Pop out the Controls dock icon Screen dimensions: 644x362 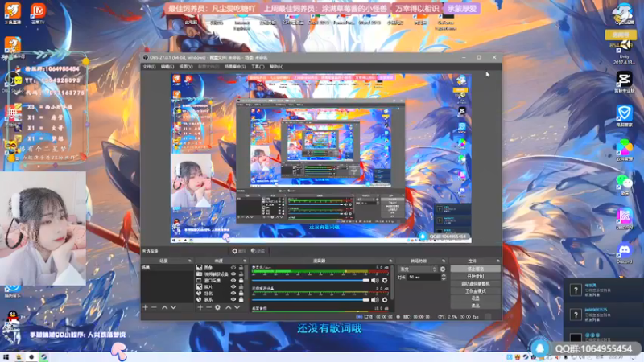click(x=497, y=261)
